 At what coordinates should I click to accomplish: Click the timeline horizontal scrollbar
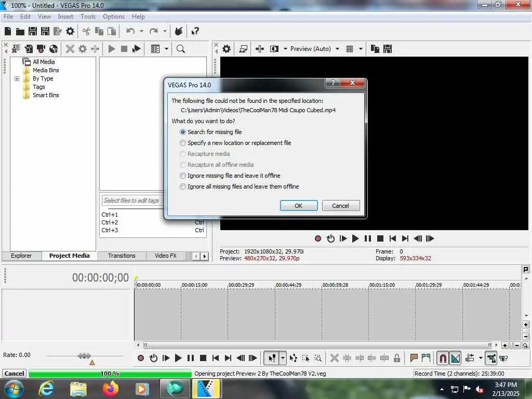point(317,345)
